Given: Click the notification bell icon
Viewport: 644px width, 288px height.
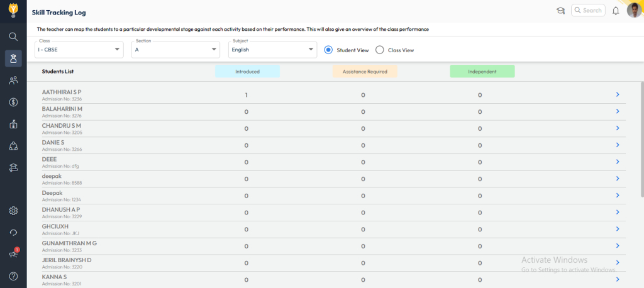Looking at the screenshot, I should pos(616,11).
